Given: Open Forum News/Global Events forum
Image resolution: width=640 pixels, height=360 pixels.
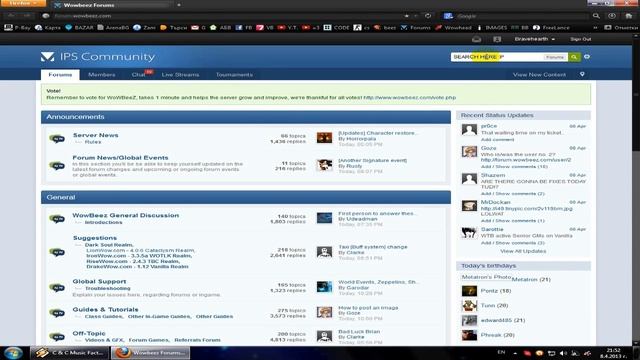Looking at the screenshot, I should pyautogui.click(x=120, y=158).
